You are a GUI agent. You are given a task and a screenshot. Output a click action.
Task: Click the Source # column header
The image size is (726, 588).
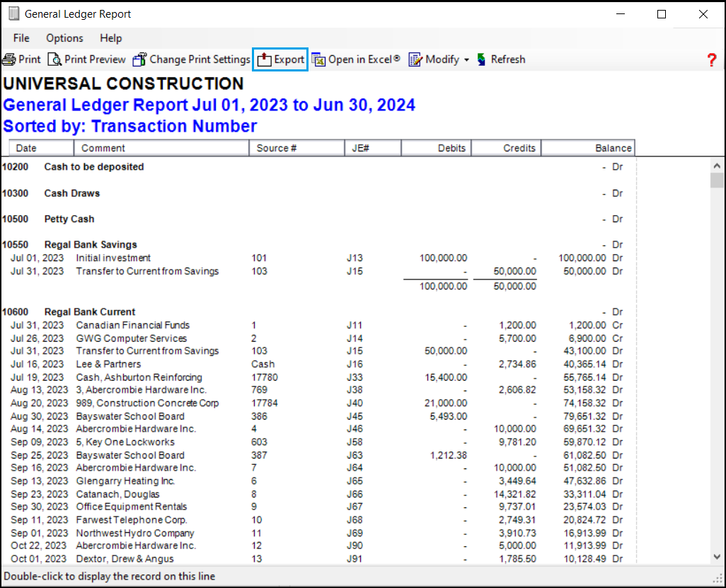point(296,148)
